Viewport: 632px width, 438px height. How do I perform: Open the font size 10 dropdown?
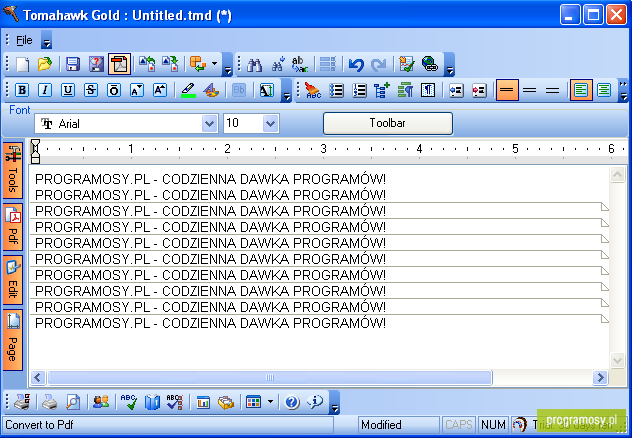point(270,123)
